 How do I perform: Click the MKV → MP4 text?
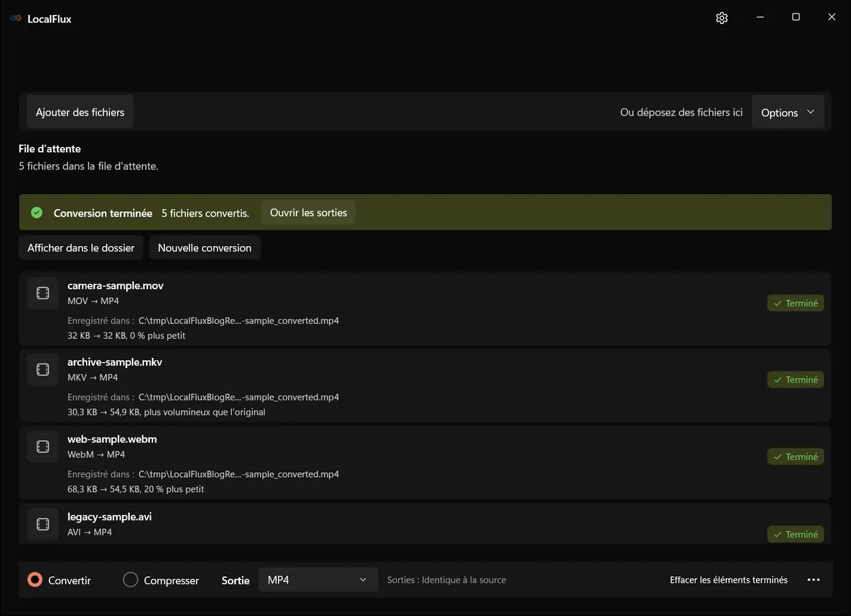(x=93, y=378)
